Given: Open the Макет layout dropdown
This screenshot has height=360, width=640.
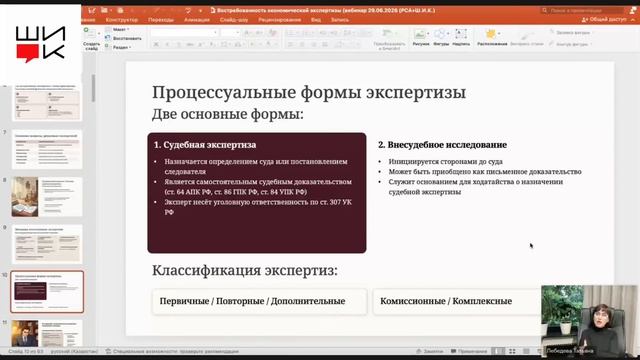Looking at the screenshot, I should (x=117, y=29).
